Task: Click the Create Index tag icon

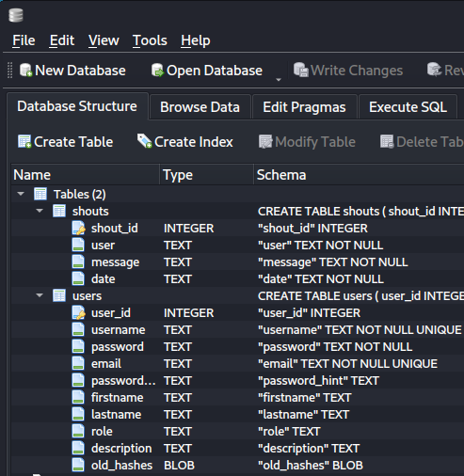Action: coord(145,141)
